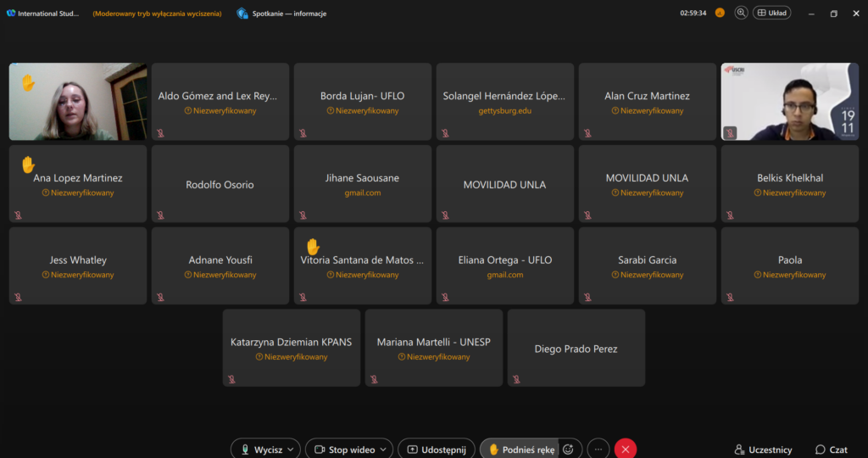The width and height of the screenshot is (868, 458).
Task: Open the more options ellipsis button
Action: tap(598, 450)
